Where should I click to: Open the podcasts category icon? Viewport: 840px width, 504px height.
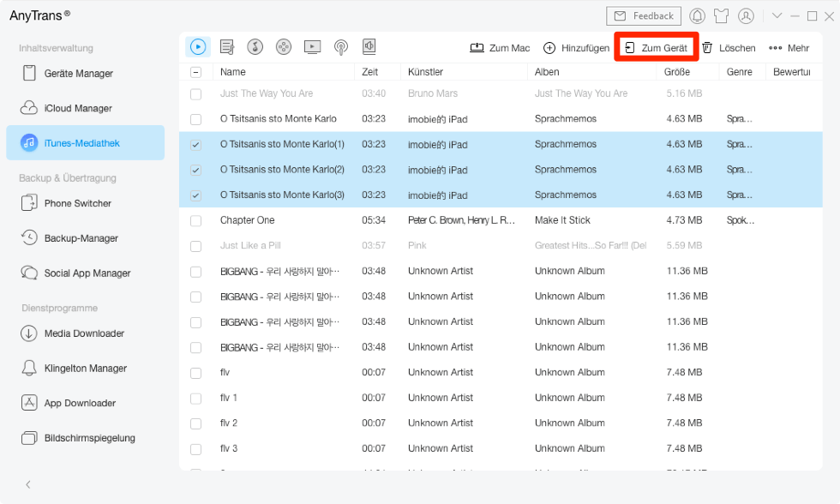click(340, 47)
